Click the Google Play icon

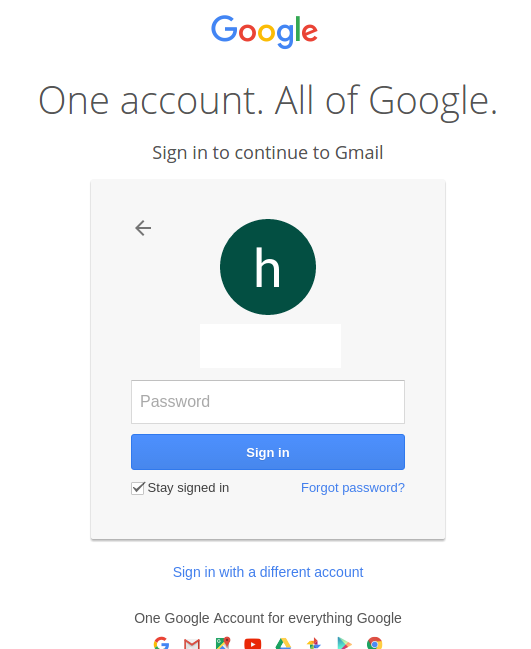[344, 643]
